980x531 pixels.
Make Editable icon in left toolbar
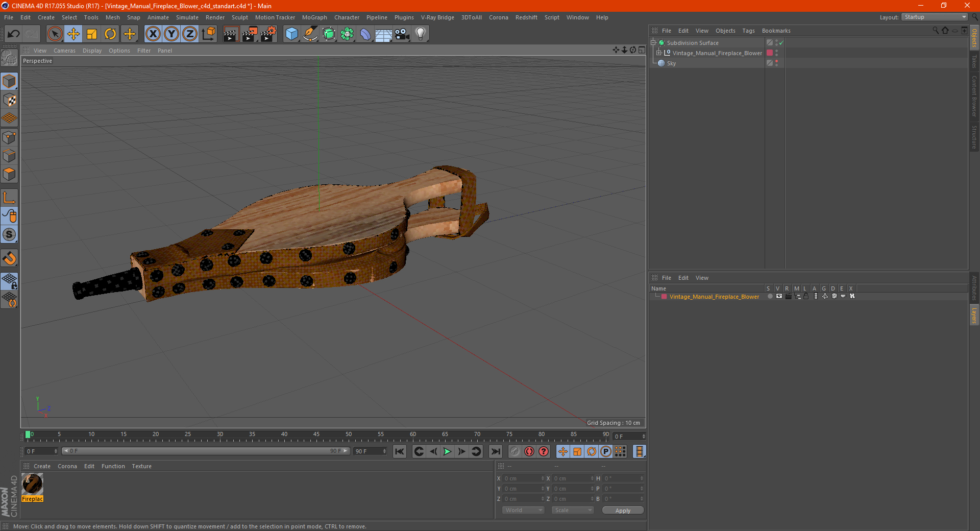(x=9, y=58)
